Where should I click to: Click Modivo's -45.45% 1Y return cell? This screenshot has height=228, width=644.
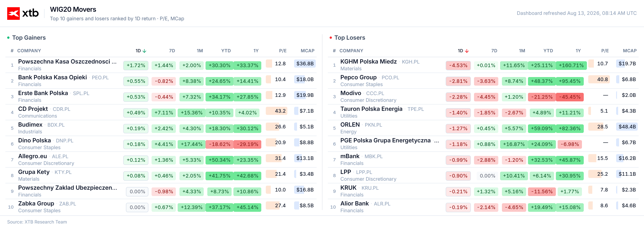pyautogui.click(x=570, y=97)
